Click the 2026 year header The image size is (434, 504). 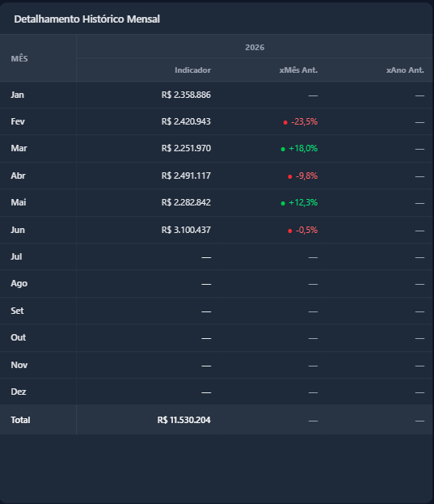255,47
